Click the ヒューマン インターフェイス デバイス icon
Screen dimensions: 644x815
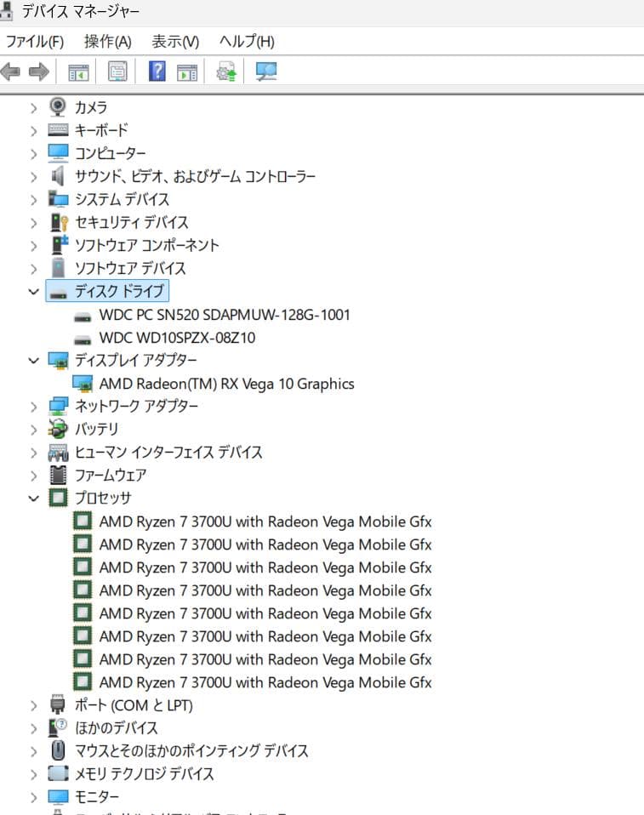point(58,453)
